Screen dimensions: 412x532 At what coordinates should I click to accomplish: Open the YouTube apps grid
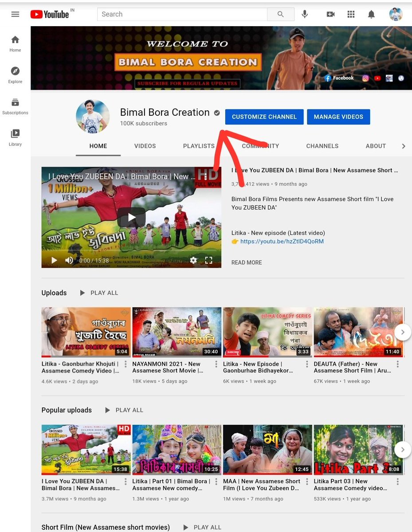[x=351, y=14]
